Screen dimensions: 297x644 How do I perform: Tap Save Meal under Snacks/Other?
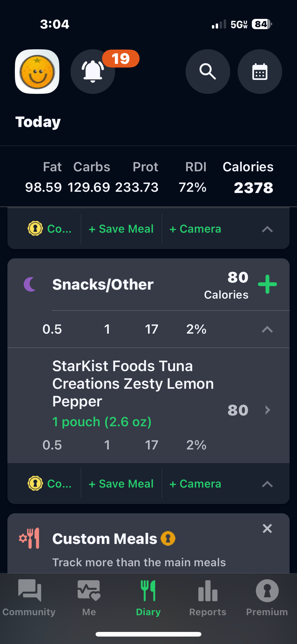tap(121, 484)
